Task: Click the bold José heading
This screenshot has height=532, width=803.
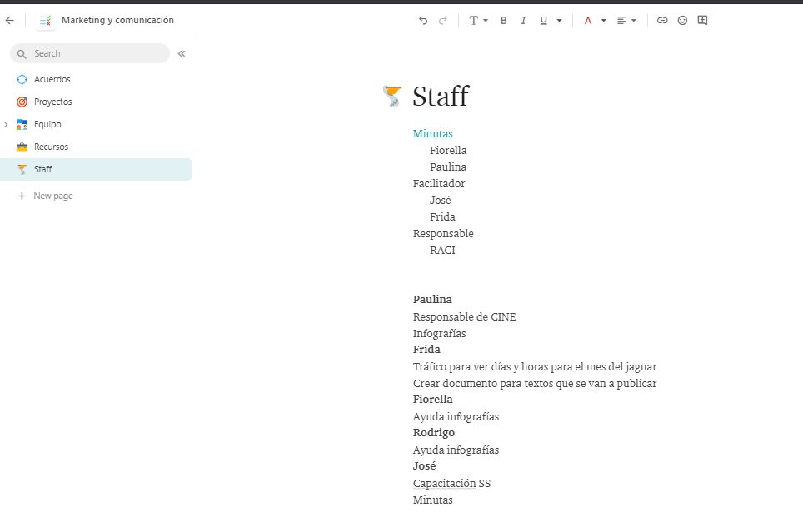Action: pos(424,466)
